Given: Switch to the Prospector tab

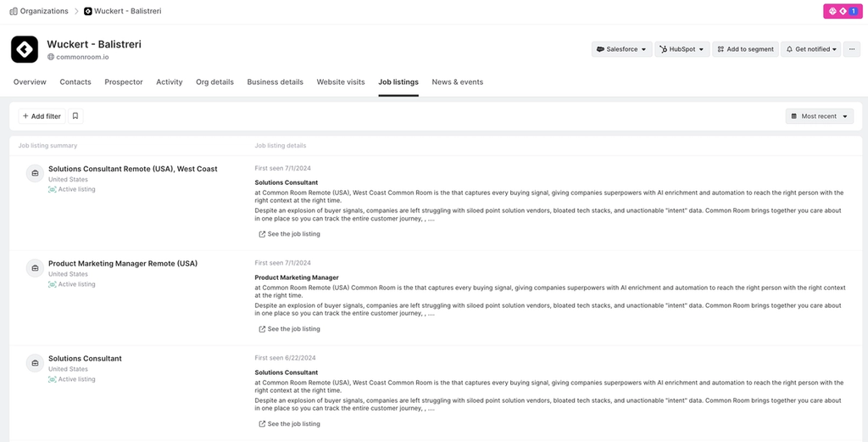Looking at the screenshot, I should coord(124,82).
